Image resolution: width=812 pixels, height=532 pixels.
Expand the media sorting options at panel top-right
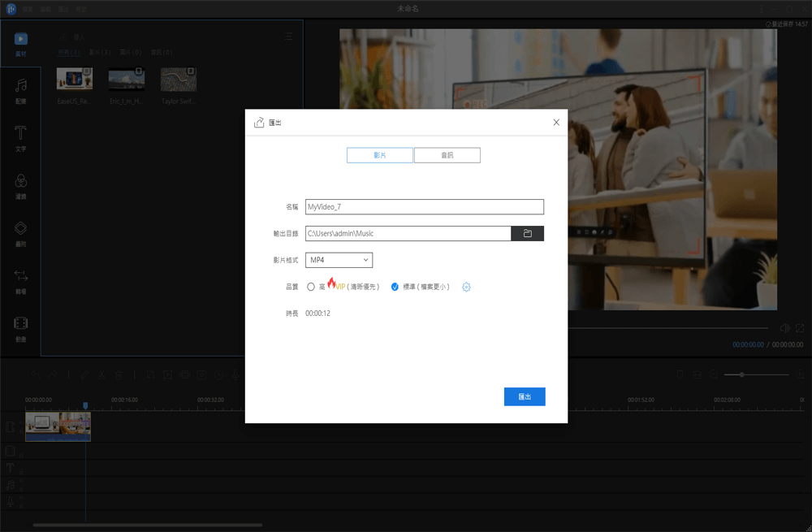pyautogui.click(x=288, y=37)
